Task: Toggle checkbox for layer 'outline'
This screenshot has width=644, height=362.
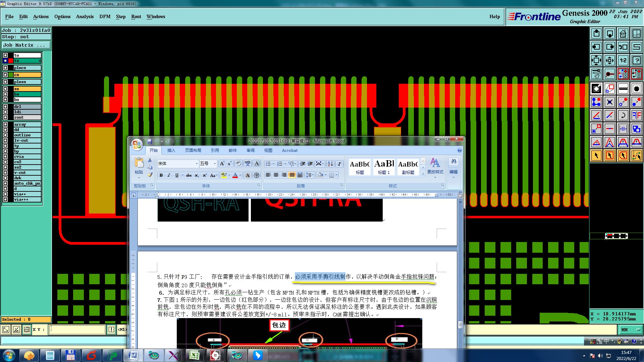Action: (5, 135)
